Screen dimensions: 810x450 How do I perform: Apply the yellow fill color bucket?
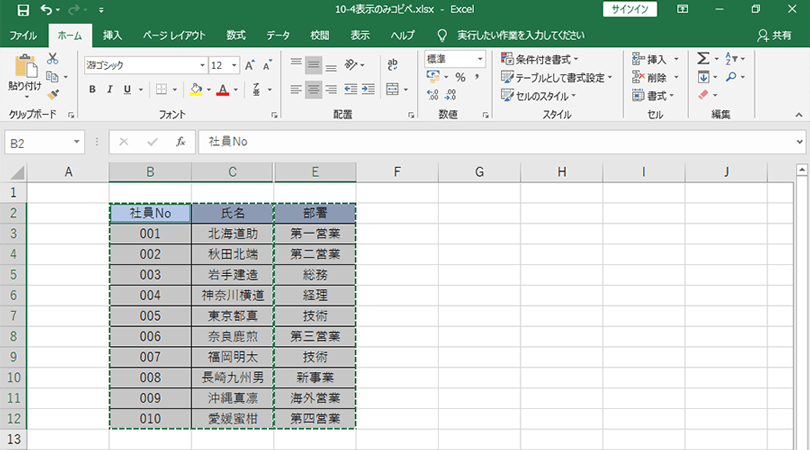point(196,89)
